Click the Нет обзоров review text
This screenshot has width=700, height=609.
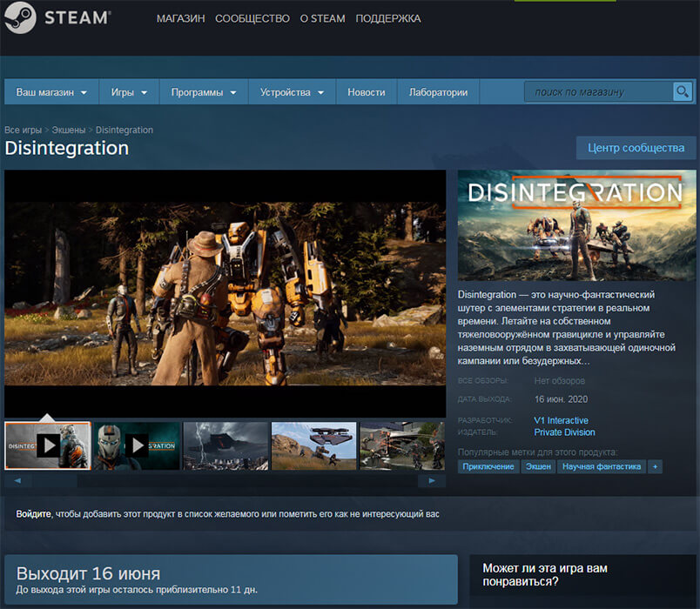click(559, 381)
